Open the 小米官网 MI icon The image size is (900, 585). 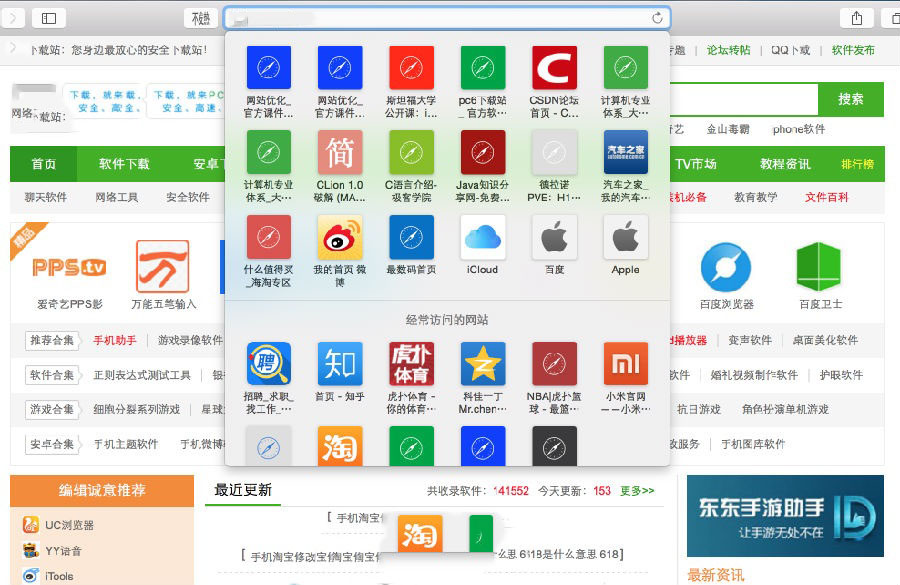[x=625, y=363]
